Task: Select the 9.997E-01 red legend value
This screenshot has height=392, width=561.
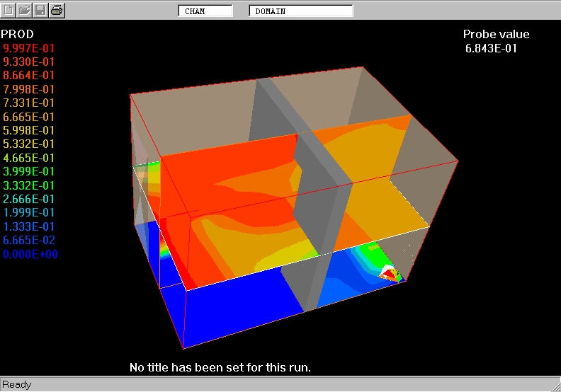Action: (29, 48)
